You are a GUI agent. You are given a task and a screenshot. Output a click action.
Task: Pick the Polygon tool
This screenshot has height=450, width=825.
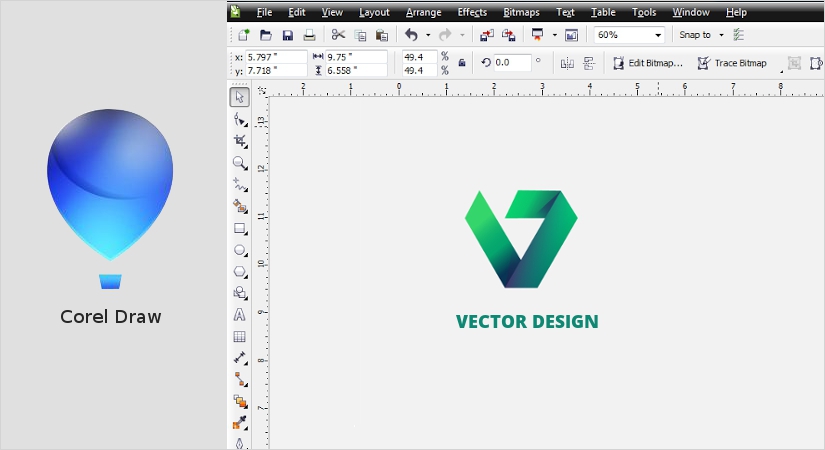(240, 271)
